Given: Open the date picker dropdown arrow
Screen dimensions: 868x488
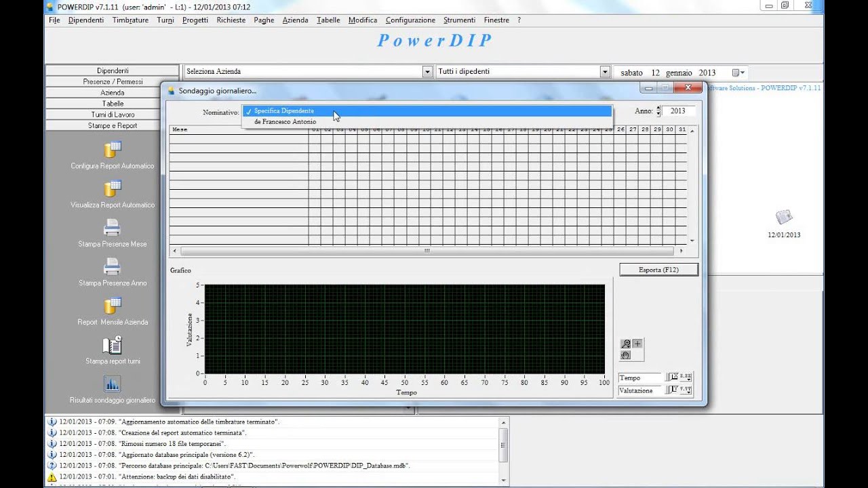Looking at the screenshot, I should point(743,73).
